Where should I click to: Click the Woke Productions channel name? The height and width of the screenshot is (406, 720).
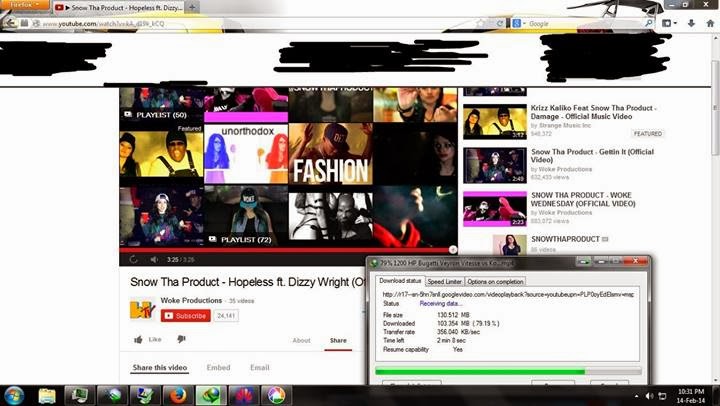[191, 300]
